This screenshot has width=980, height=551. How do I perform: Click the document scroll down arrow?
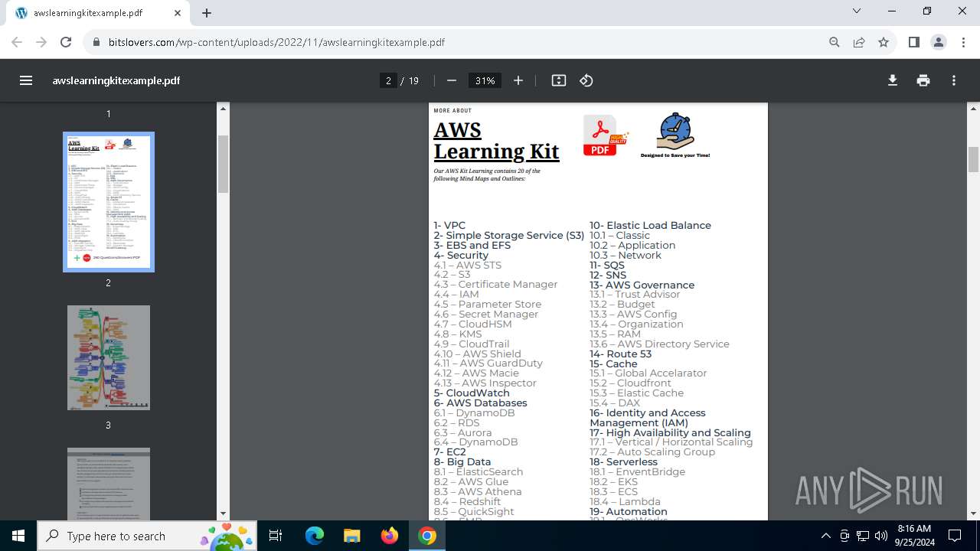coord(974,514)
